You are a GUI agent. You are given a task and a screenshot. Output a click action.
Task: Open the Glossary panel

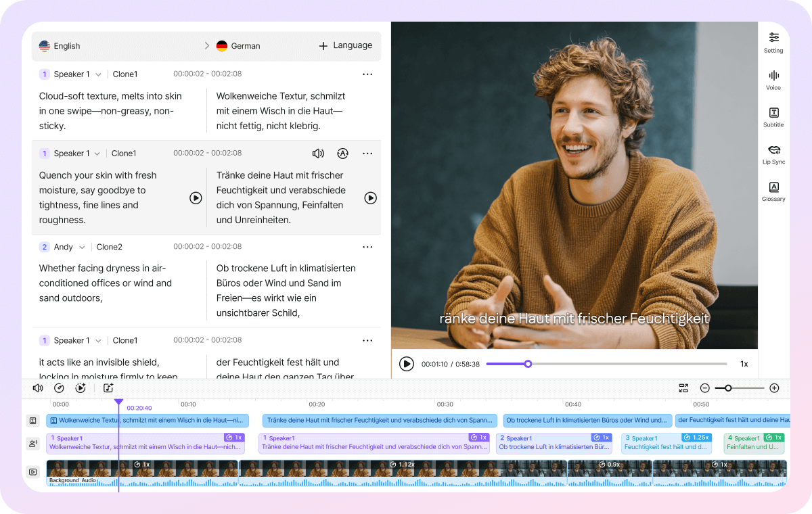[773, 192]
